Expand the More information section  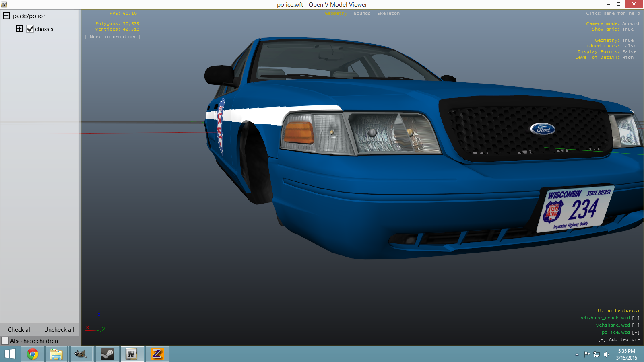(113, 37)
